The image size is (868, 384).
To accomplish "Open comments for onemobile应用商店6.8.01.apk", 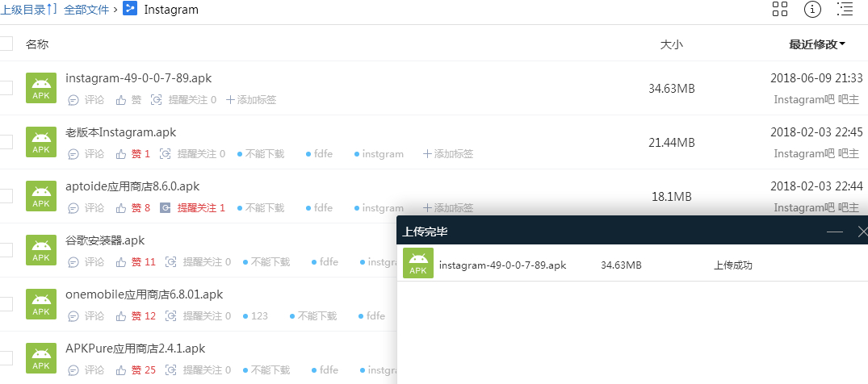I will (x=86, y=316).
